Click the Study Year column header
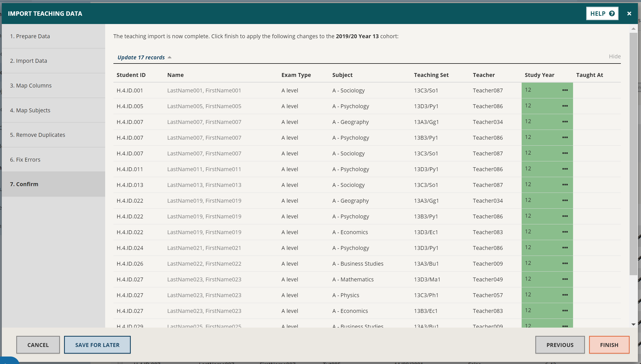Image resolution: width=641 pixels, height=364 pixels. click(539, 75)
